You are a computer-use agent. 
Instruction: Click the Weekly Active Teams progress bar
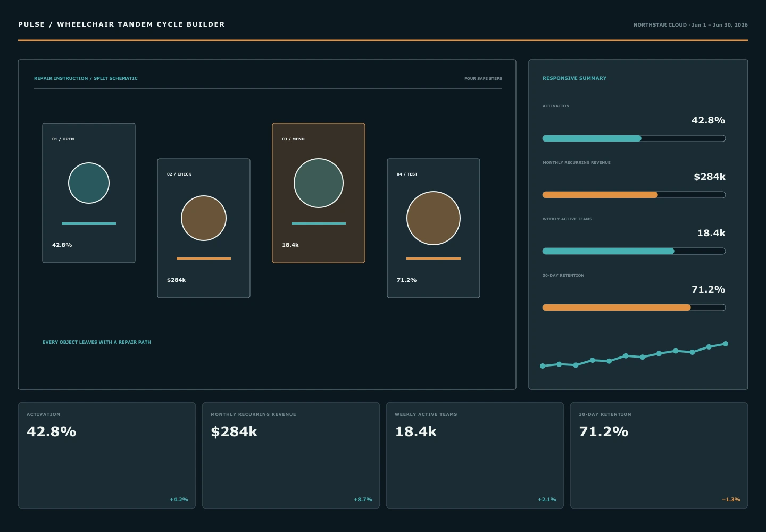634,251
